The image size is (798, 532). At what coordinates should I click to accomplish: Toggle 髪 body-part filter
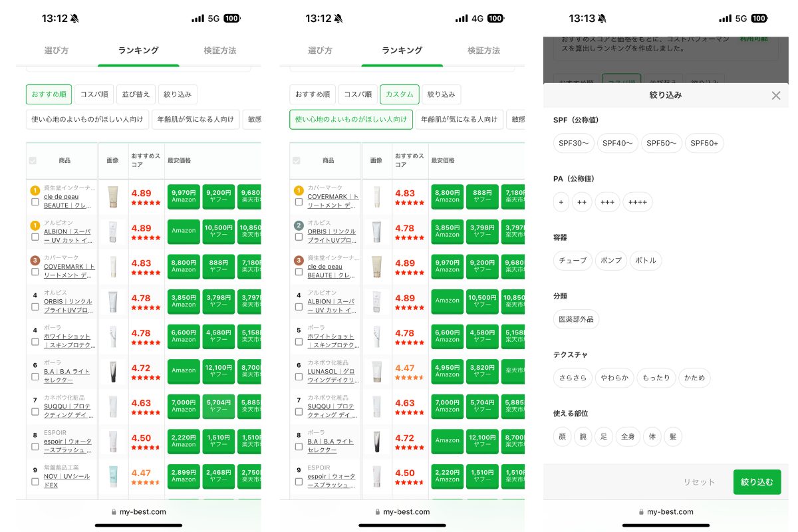[x=673, y=437]
